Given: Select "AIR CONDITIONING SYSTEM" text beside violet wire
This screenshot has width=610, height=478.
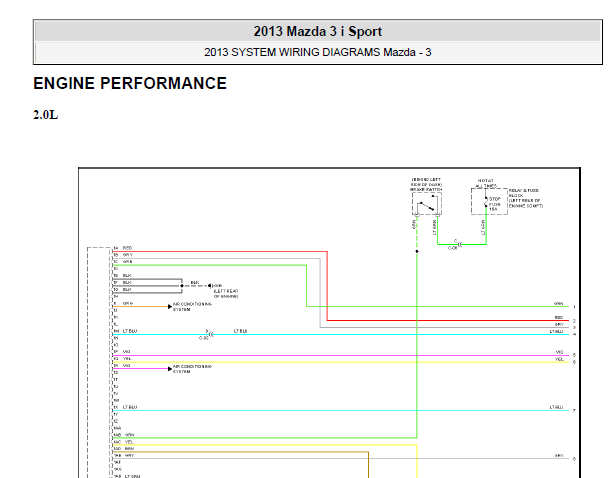Looking at the screenshot, I should click(x=192, y=369).
